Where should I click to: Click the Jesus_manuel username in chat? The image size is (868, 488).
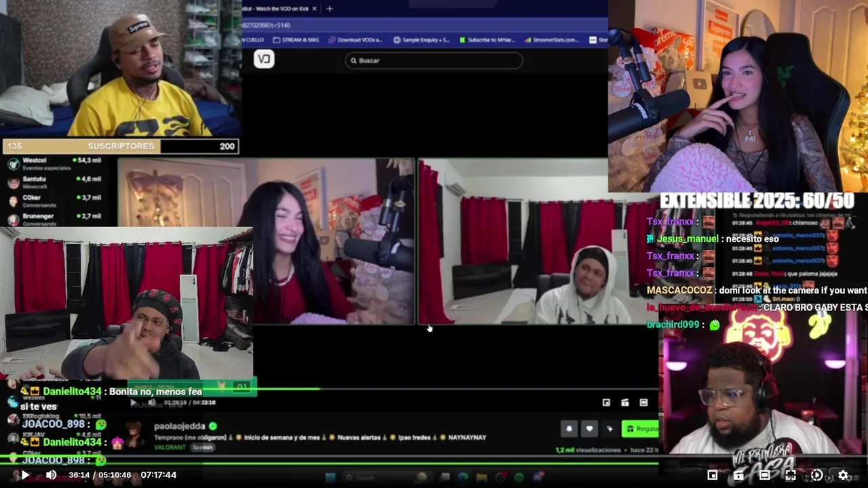tap(688, 239)
